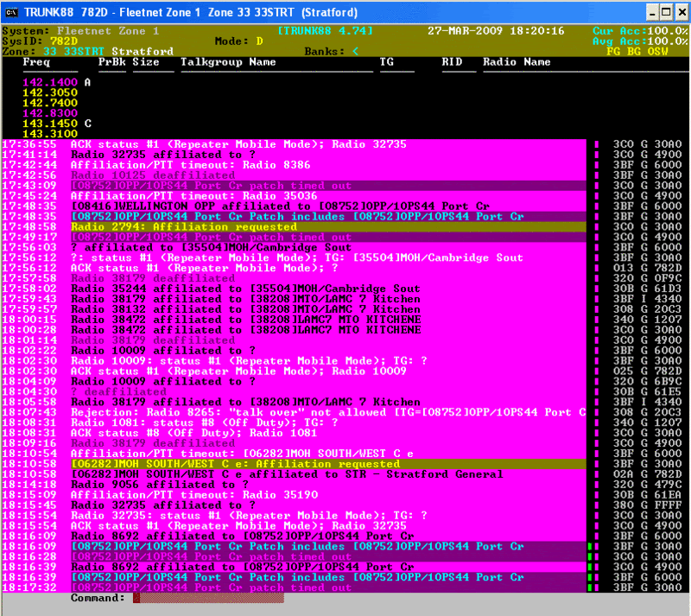
Task: Click the Cur Acc 100.0% readout
Action: pyautogui.click(x=640, y=30)
